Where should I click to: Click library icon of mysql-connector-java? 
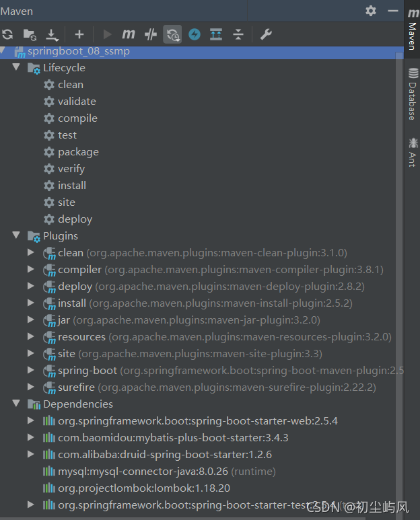(49, 471)
